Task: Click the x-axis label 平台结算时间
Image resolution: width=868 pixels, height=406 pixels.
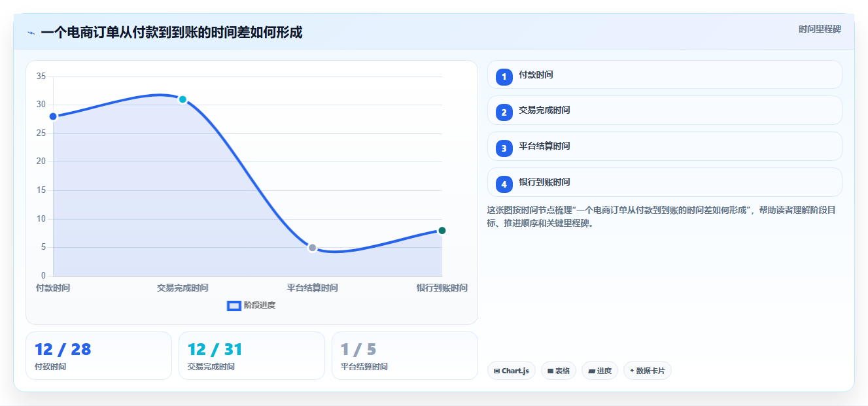Action: tap(313, 288)
